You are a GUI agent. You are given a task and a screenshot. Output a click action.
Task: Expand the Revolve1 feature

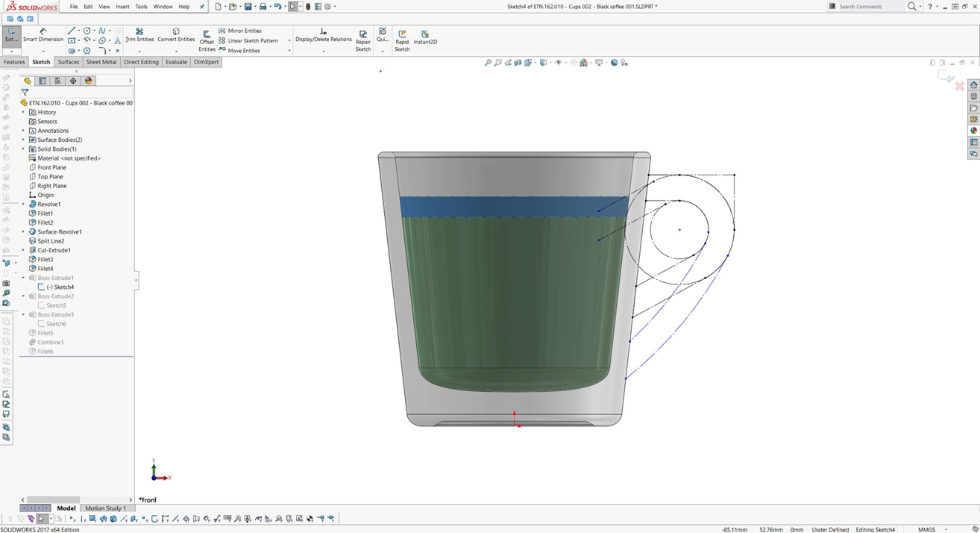coord(23,204)
